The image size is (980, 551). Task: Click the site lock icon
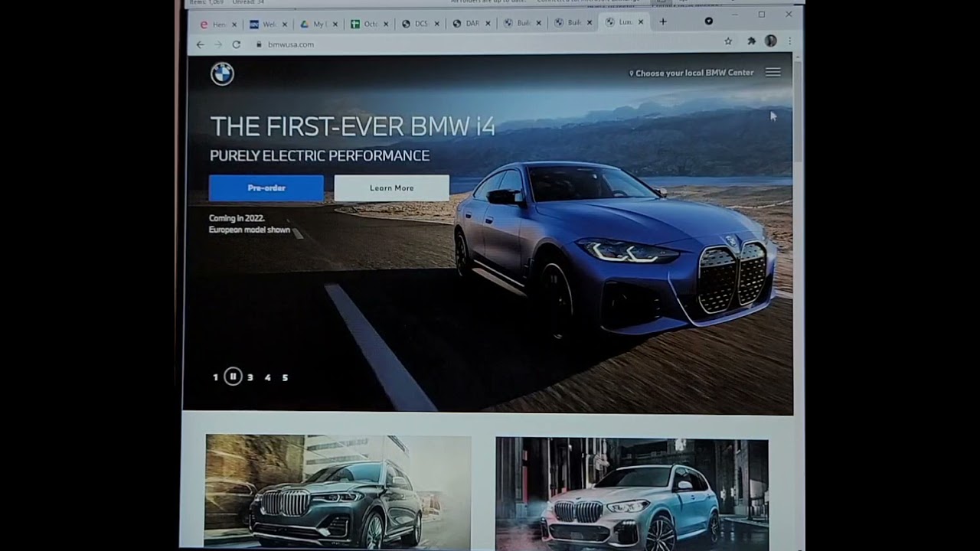[258, 44]
